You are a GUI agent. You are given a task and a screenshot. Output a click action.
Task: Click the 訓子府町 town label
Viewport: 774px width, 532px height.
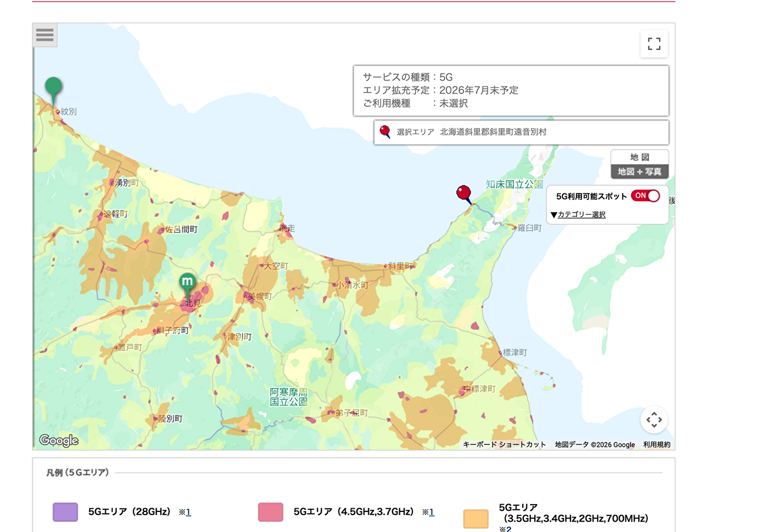tap(173, 330)
